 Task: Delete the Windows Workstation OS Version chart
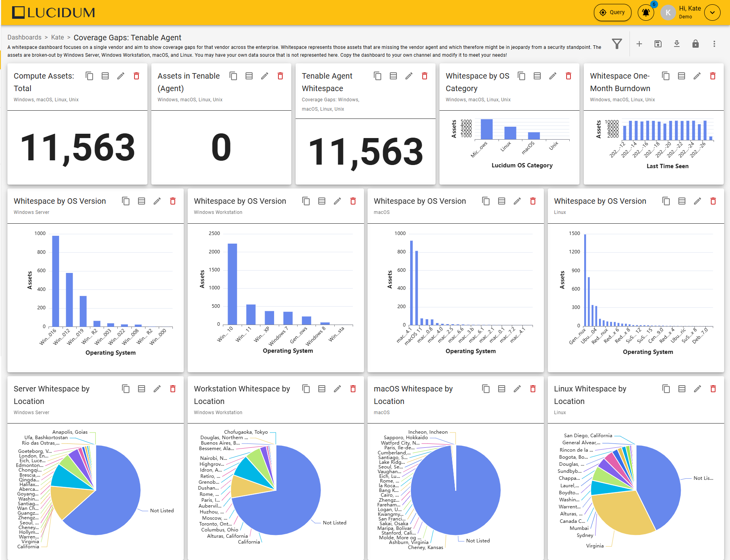(353, 201)
